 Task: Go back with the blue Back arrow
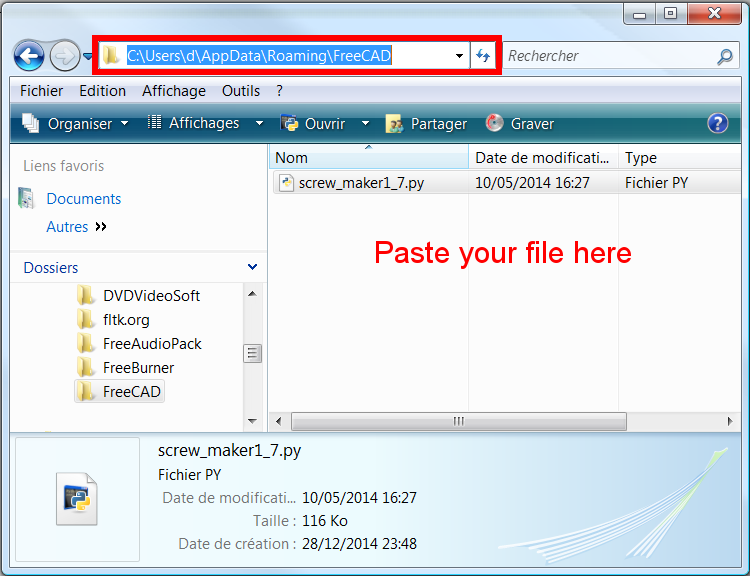click(x=29, y=56)
